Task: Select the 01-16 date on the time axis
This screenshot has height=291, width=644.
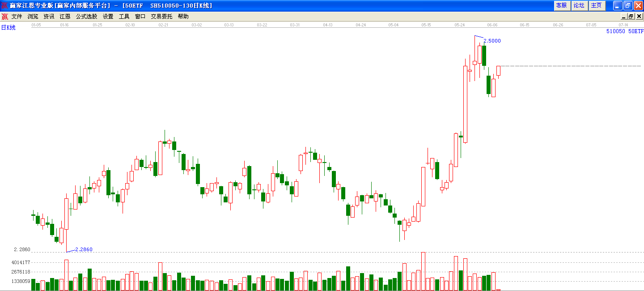Action: (x=64, y=25)
